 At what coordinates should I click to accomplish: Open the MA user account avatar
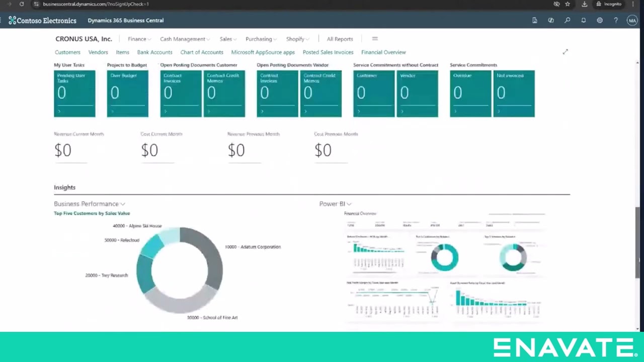click(632, 21)
